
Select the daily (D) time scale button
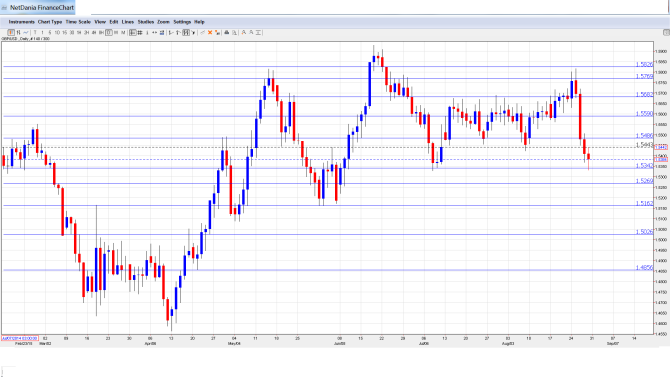click(109, 32)
